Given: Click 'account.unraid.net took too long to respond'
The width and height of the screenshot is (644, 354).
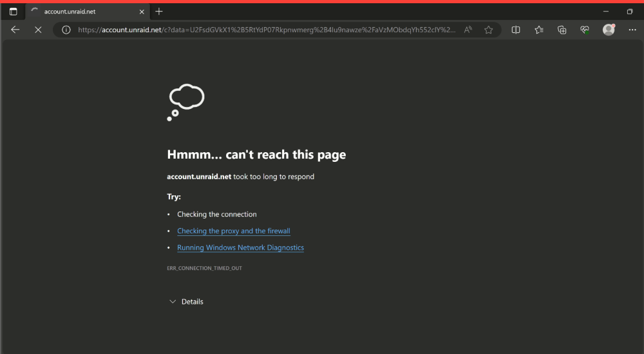Looking at the screenshot, I should pyautogui.click(x=240, y=177).
